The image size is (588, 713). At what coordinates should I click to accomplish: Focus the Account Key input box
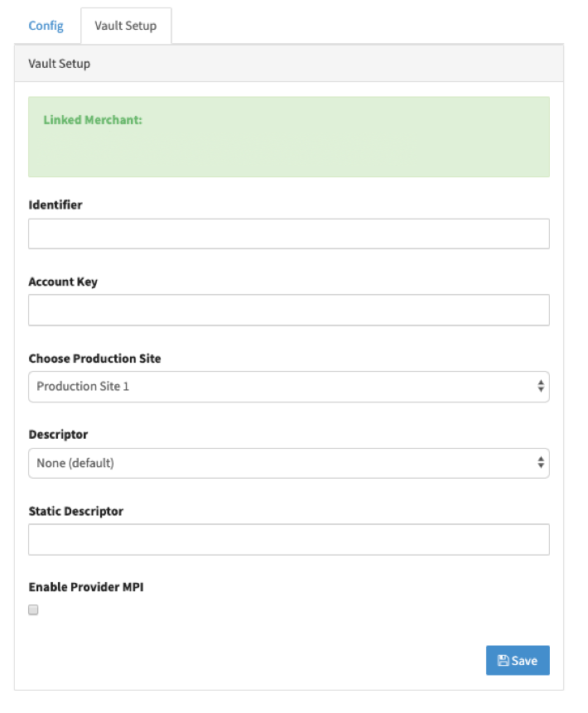pyautogui.click(x=288, y=310)
